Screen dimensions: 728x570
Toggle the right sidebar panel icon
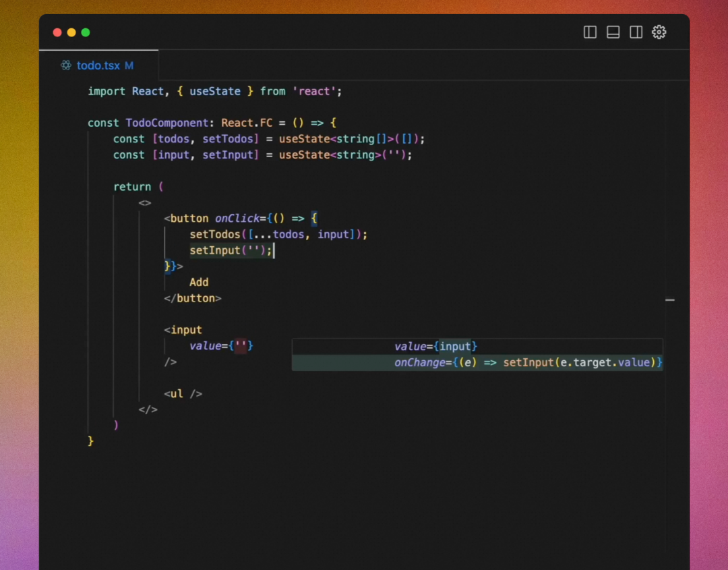(636, 32)
